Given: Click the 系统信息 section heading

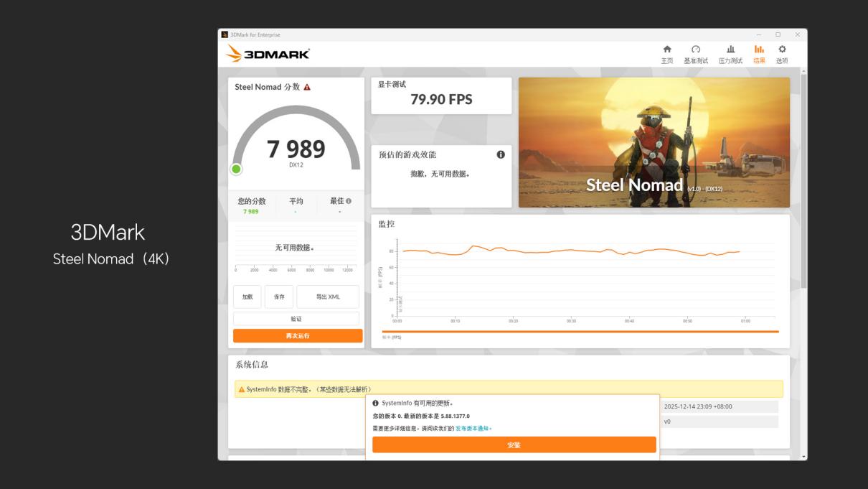Looking at the screenshot, I should click(x=252, y=365).
